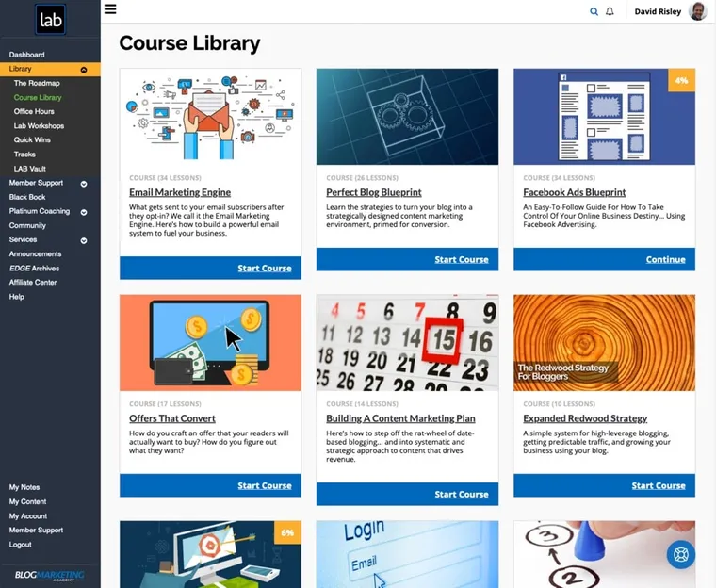Viewport: 716px width, 588px height.
Task: Click the Perfect Blog Blueprint gears thumbnail
Action: [407, 117]
